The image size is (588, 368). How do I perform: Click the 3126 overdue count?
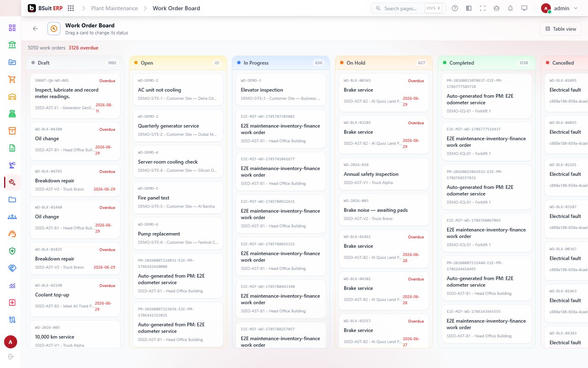pos(83,48)
